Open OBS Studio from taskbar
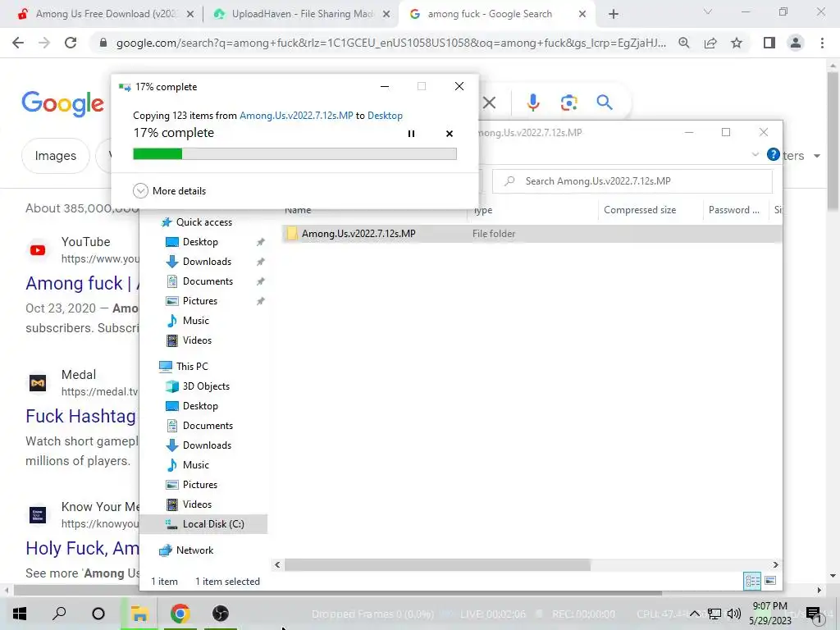 [220, 614]
